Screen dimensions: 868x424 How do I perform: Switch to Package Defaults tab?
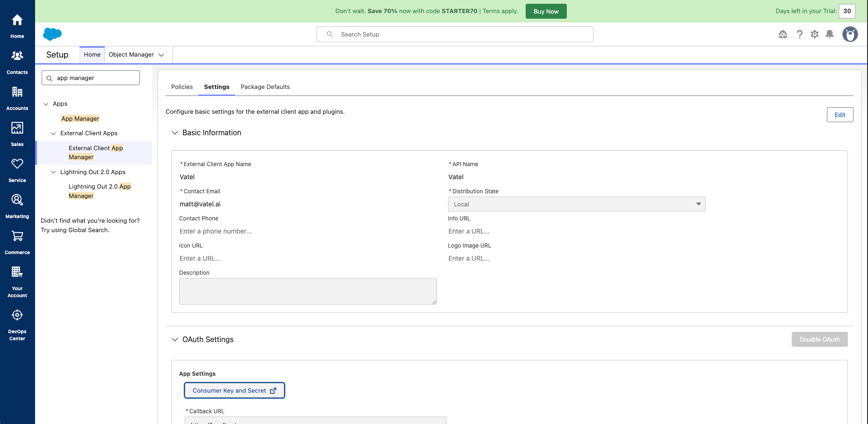pyautogui.click(x=265, y=87)
